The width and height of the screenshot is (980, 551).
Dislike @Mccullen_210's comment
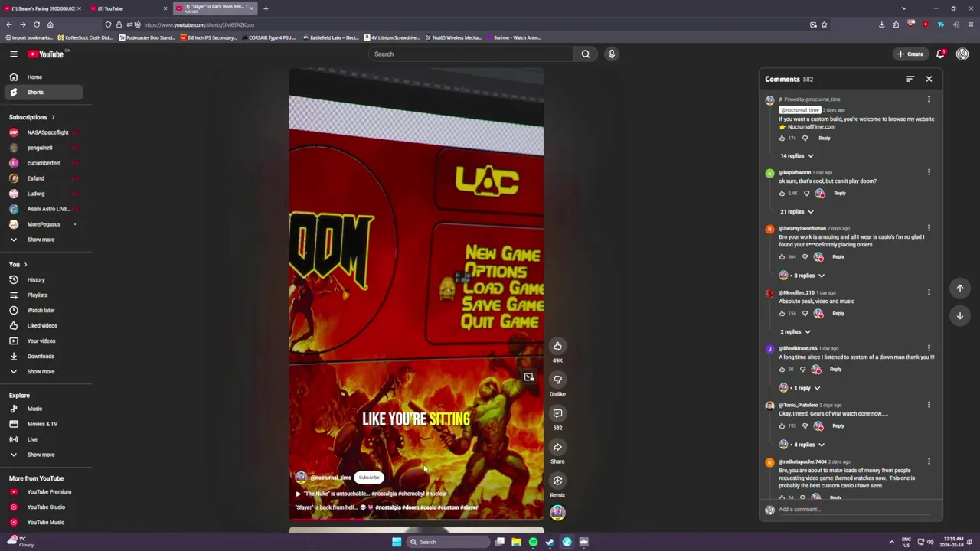(805, 313)
